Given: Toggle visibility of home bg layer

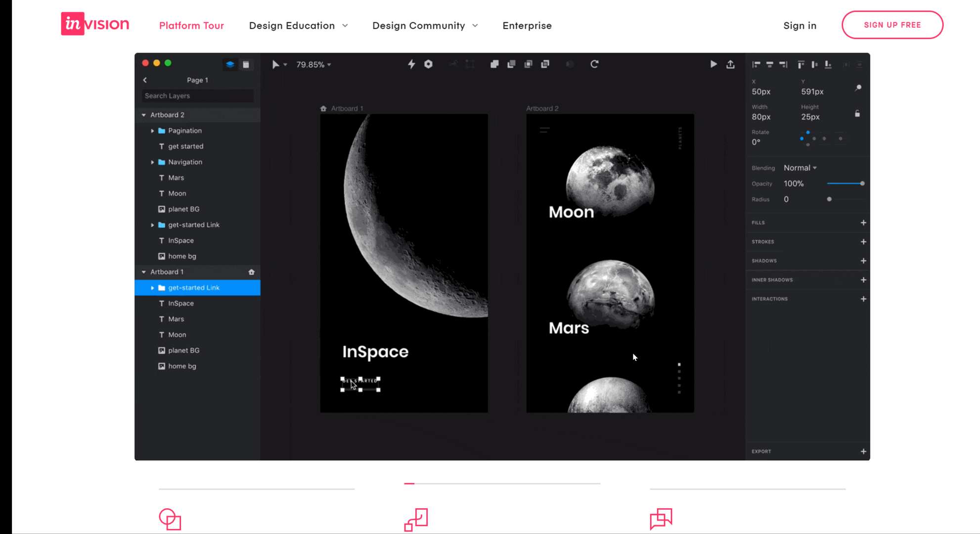Looking at the screenshot, I should 252,366.
